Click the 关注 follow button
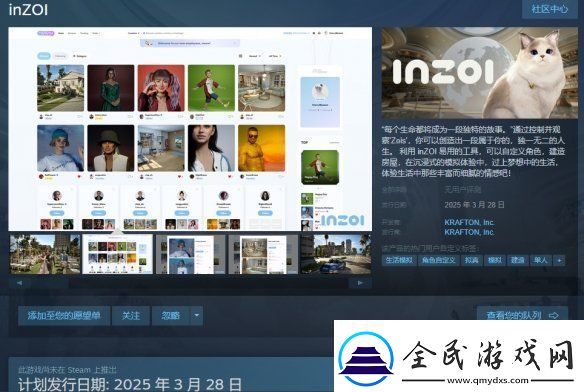The image size is (584, 392). click(131, 316)
